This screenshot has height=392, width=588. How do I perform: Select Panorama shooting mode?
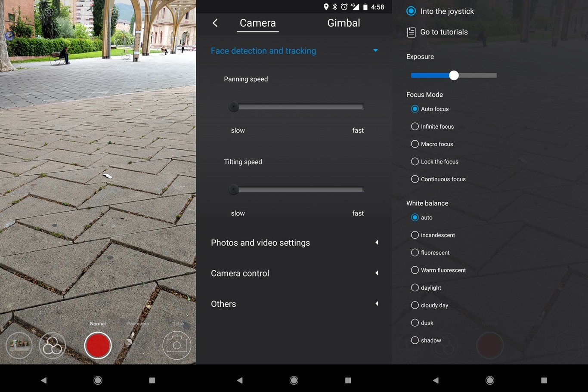[x=138, y=324]
